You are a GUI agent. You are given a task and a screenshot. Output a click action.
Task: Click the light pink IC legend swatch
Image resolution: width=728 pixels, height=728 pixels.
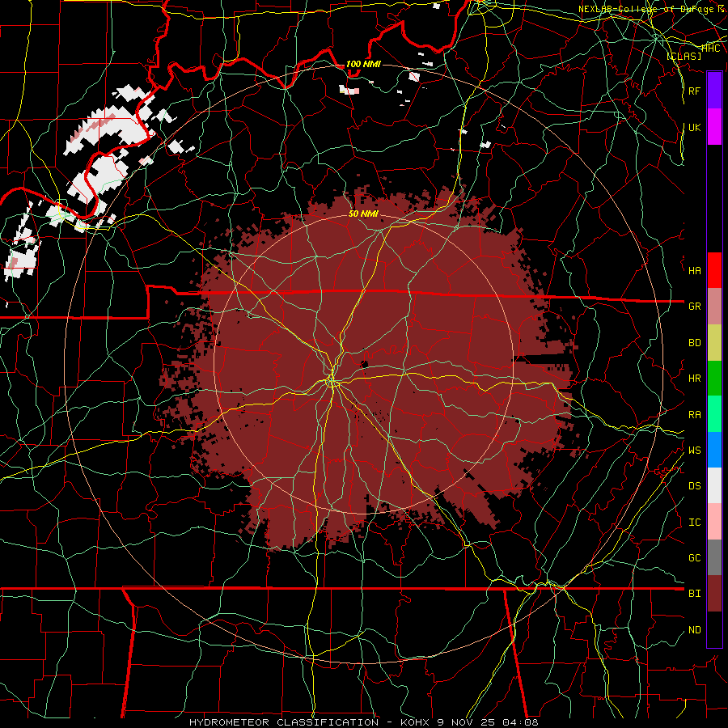714,522
